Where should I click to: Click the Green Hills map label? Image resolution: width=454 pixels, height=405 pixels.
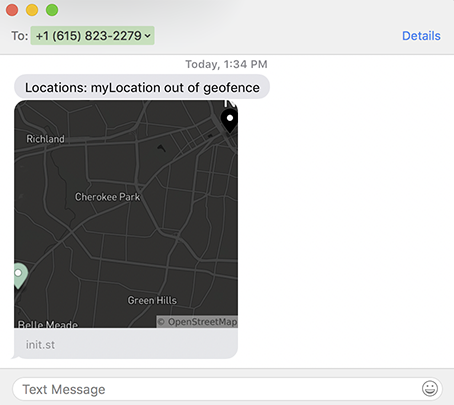pos(152,300)
